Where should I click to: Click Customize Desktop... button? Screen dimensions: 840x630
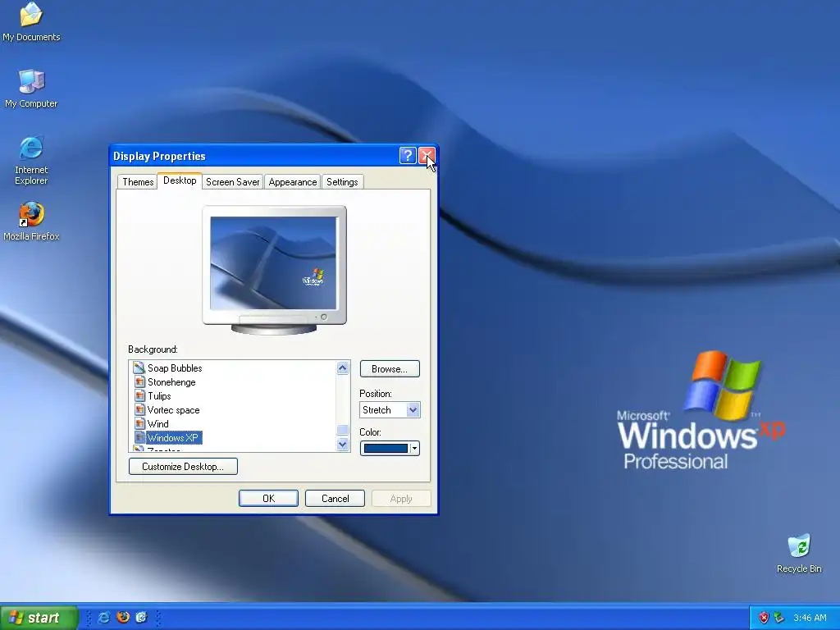(x=183, y=466)
